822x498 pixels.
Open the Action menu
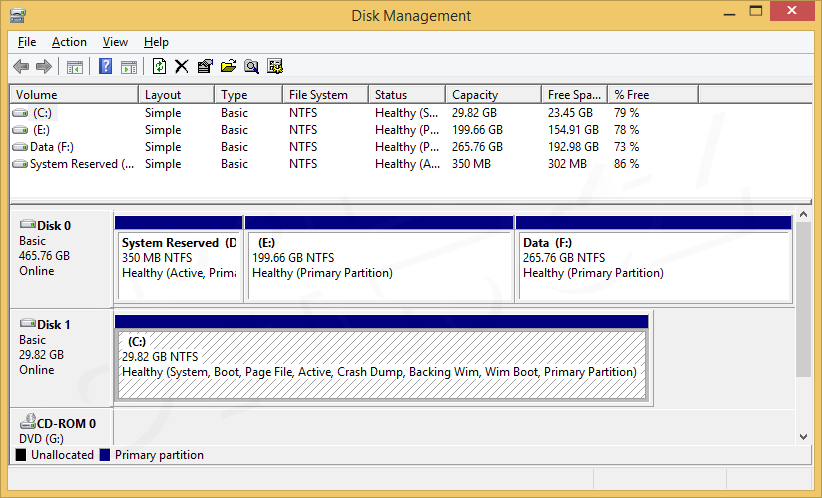point(69,42)
